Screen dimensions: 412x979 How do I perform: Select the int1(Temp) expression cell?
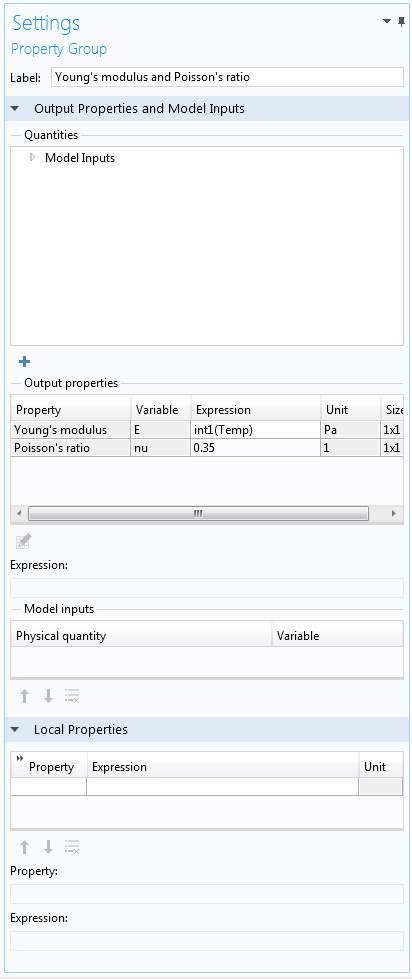[256, 430]
